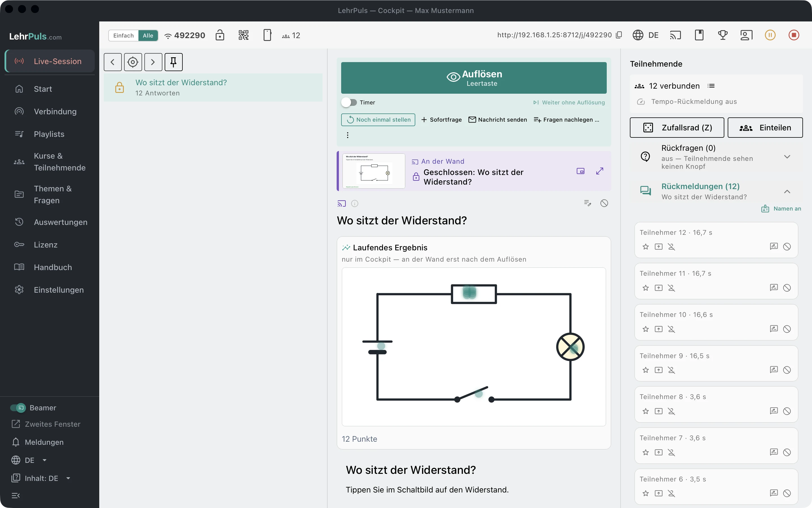Click Noch einmal stellen button
812x508 pixels.
[378, 120]
